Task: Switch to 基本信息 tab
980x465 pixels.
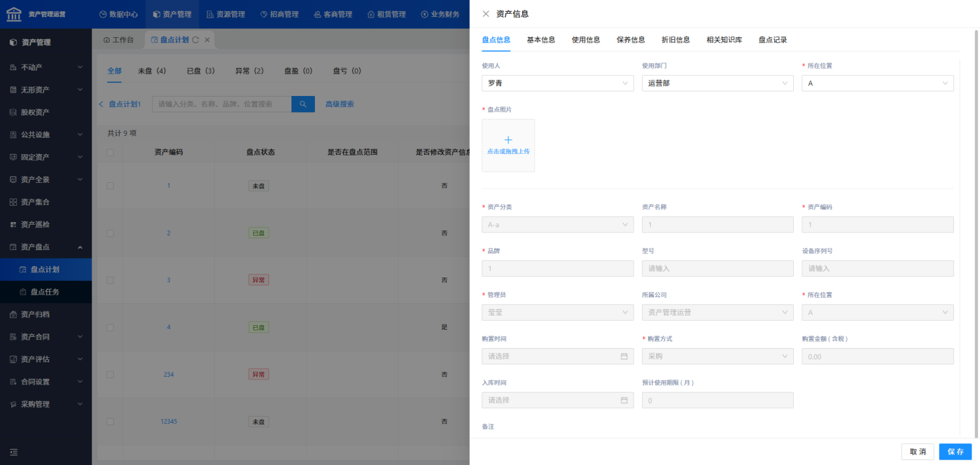Action: click(541, 40)
